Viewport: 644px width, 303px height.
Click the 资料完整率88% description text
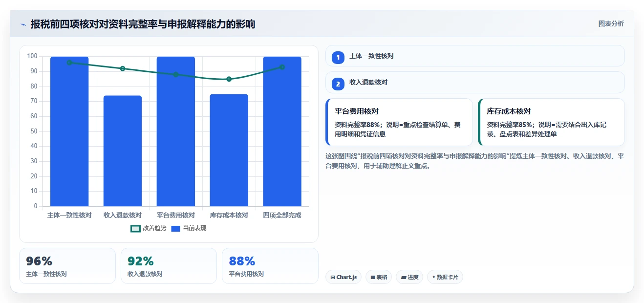click(x=398, y=130)
